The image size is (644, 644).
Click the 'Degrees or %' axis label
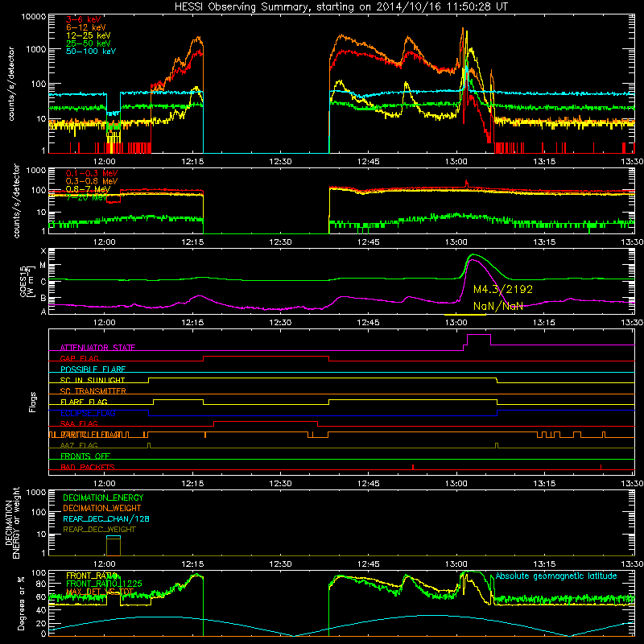(21, 603)
